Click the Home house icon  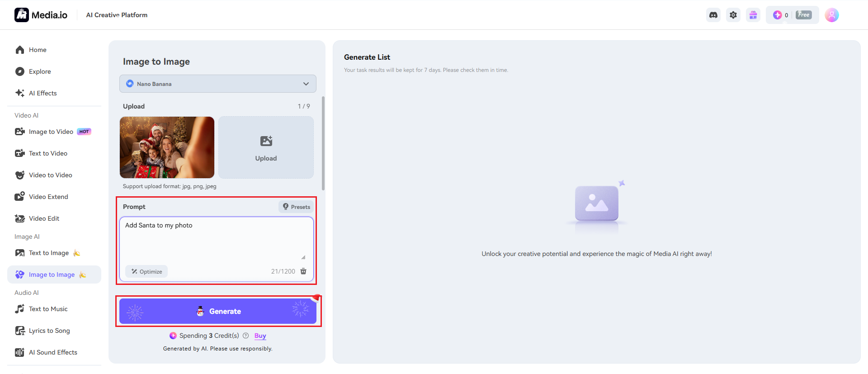[20, 50]
